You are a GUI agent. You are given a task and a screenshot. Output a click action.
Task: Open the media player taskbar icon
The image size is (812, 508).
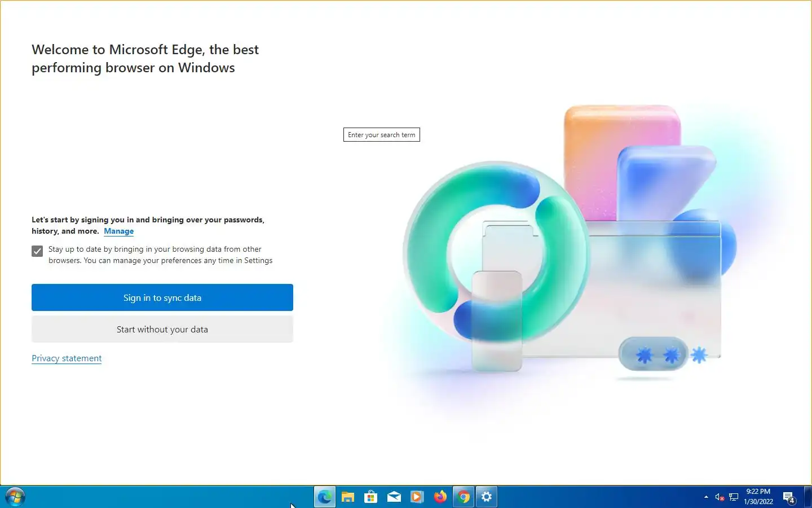[x=417, y=497]
